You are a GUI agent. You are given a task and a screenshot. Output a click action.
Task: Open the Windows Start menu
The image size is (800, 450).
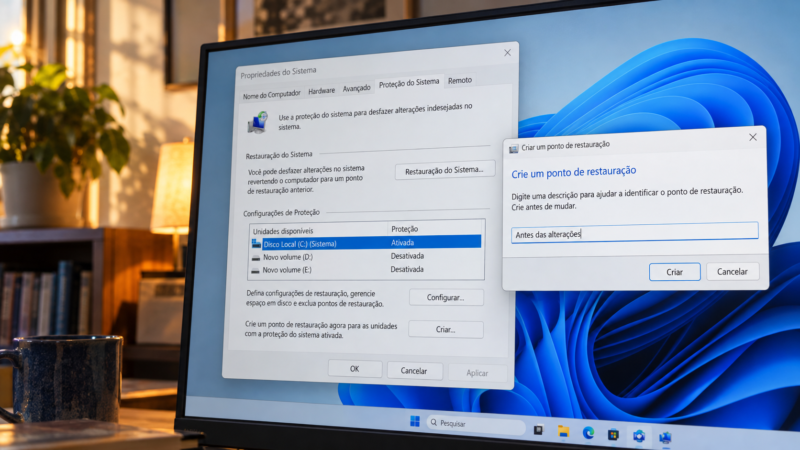tap(415, 421)
